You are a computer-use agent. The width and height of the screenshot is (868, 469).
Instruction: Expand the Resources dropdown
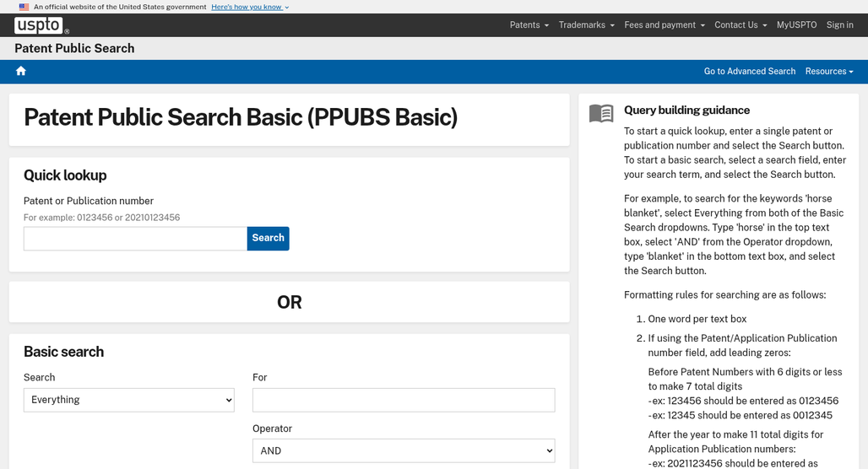coord(828,72)
